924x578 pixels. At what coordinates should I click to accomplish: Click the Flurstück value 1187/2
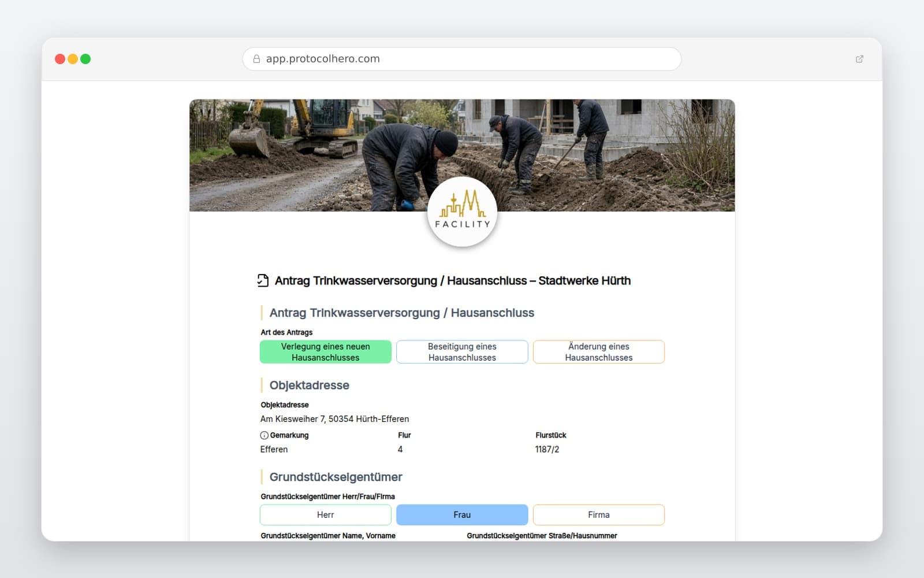(x=547, y=450)
